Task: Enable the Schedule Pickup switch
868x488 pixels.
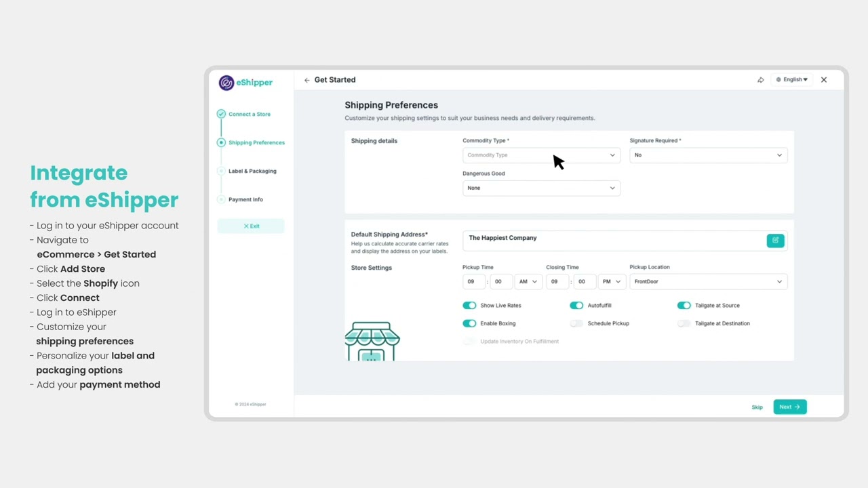Action: pos(576,323)
